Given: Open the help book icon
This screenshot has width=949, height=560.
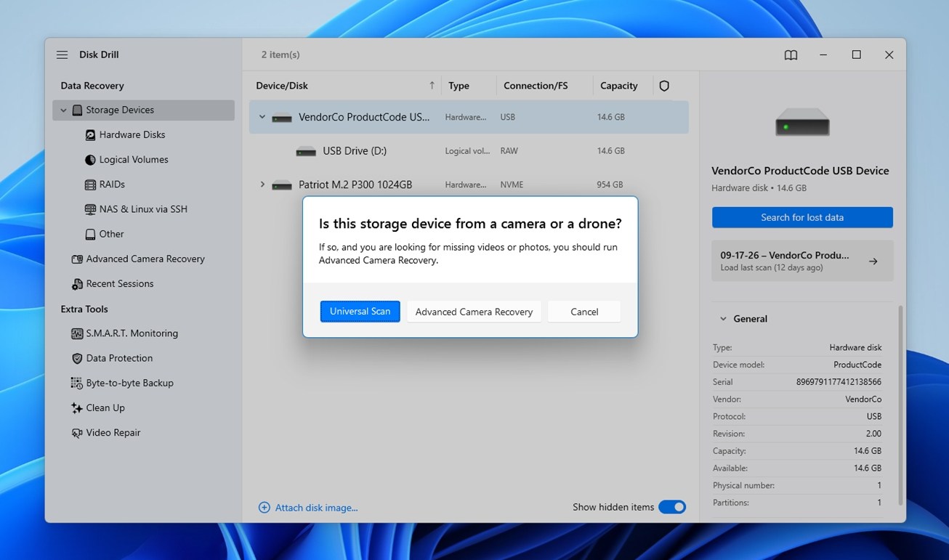Looking at the screenshot, I should (x=791, y=55).
